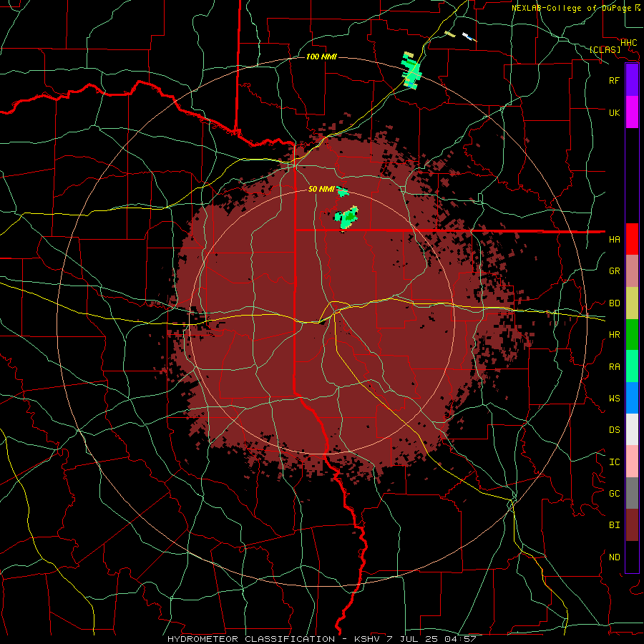
Task: Click the 100 NMI range ring label
Action: click(321, 57)
